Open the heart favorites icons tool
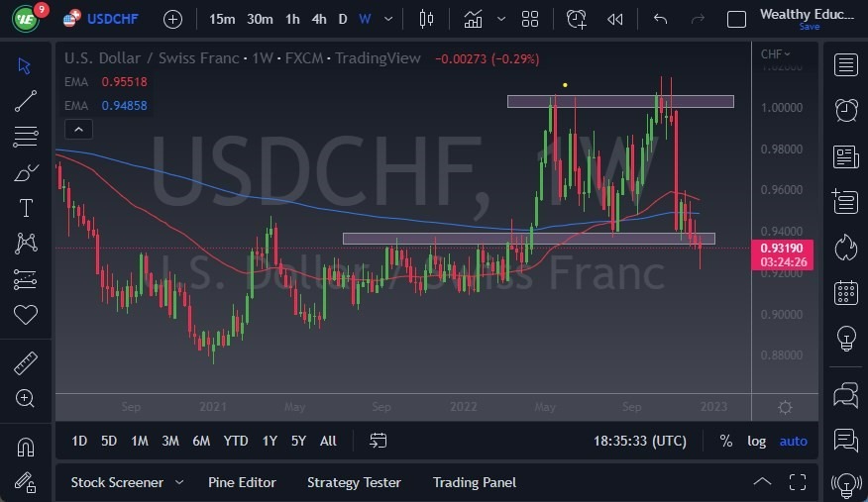 [26, 315]
